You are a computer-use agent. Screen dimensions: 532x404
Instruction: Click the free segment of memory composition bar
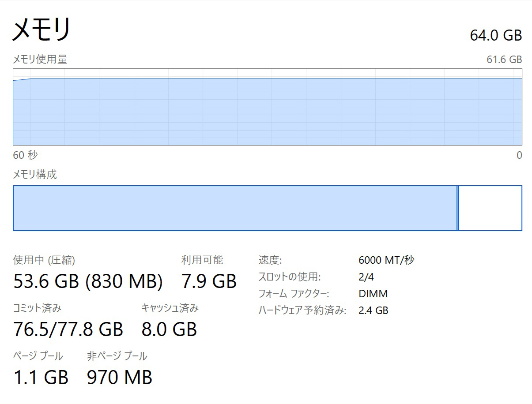(490, 208)
